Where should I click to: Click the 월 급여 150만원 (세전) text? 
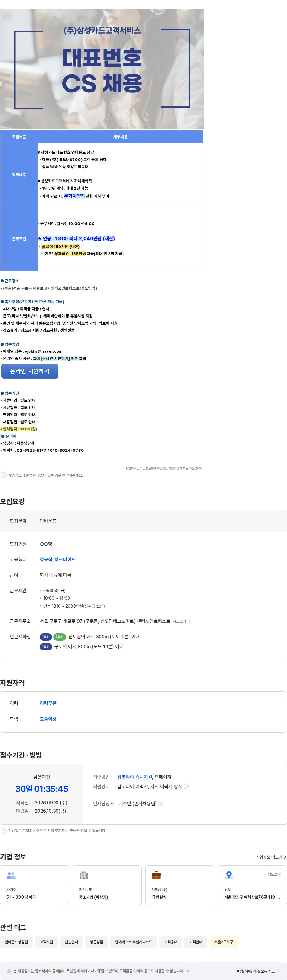[60, 246]
